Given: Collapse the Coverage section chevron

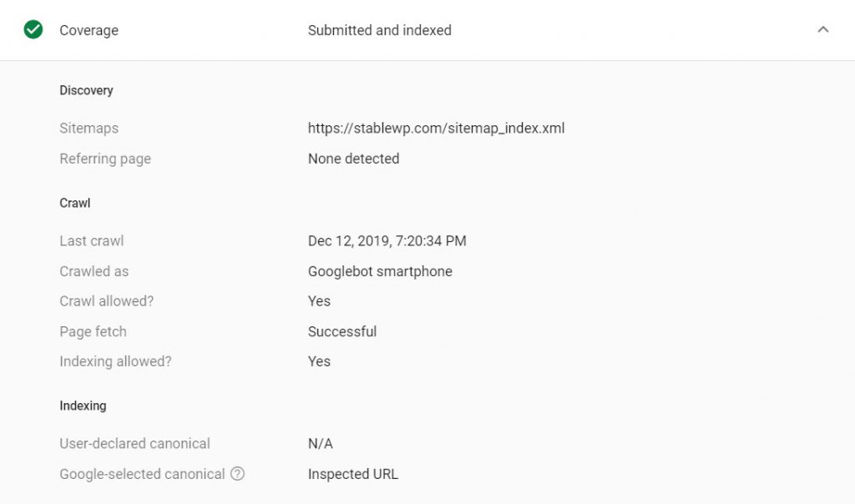Looking at the screenshot, I should (x=822, y=29).
